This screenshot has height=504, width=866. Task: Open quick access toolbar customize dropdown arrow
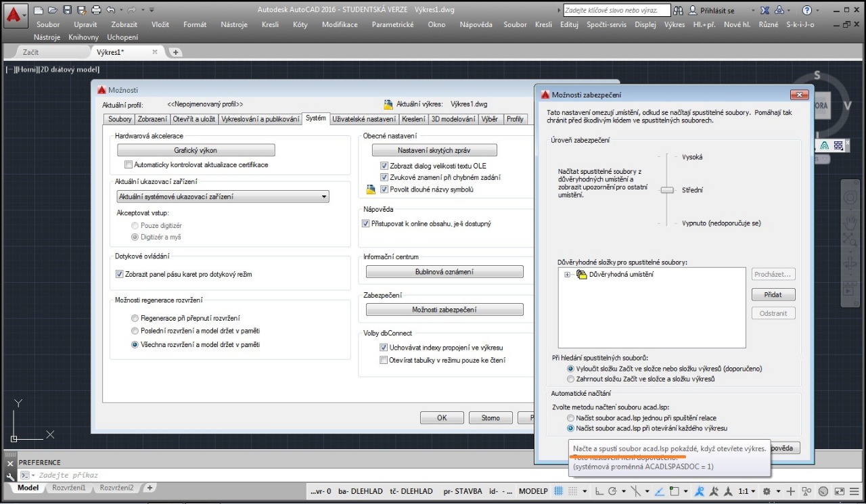coord(152,10)
